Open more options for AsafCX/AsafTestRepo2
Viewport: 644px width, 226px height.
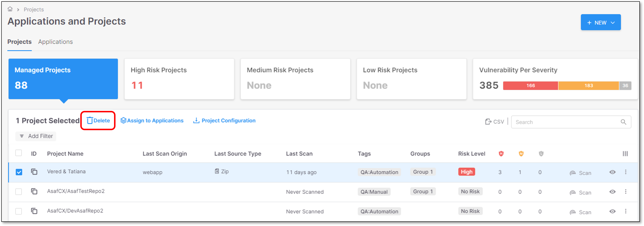click(x=625, y=192)
